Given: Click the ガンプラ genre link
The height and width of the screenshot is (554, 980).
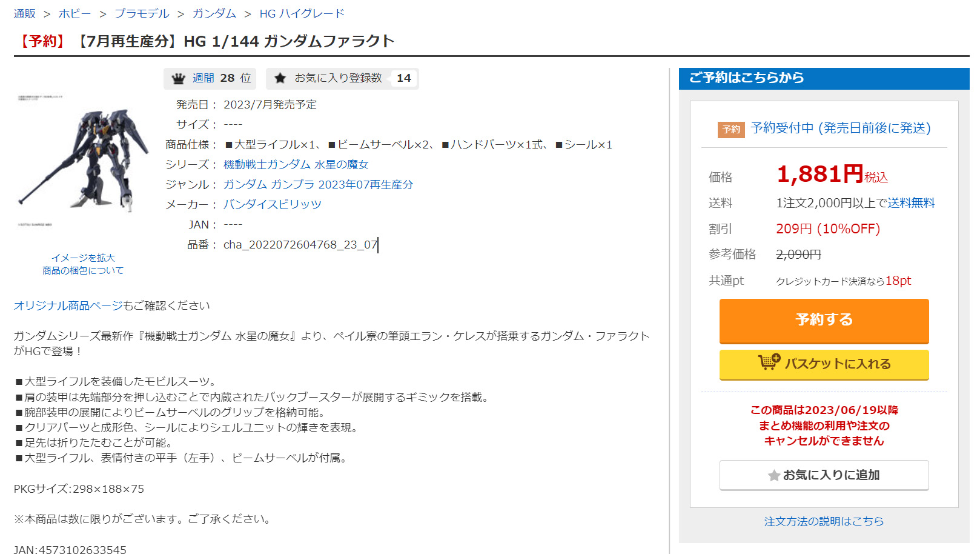Looking at the screenshot, I should click(x=293, y=184).
